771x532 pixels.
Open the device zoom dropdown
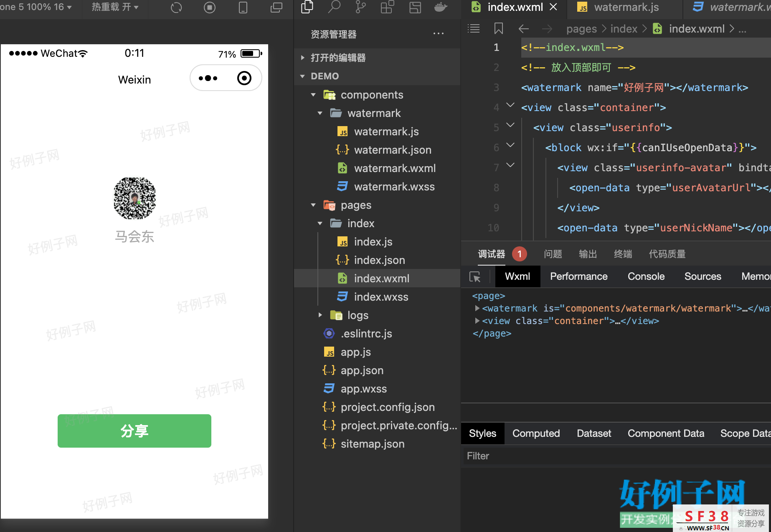pos(36,7)
